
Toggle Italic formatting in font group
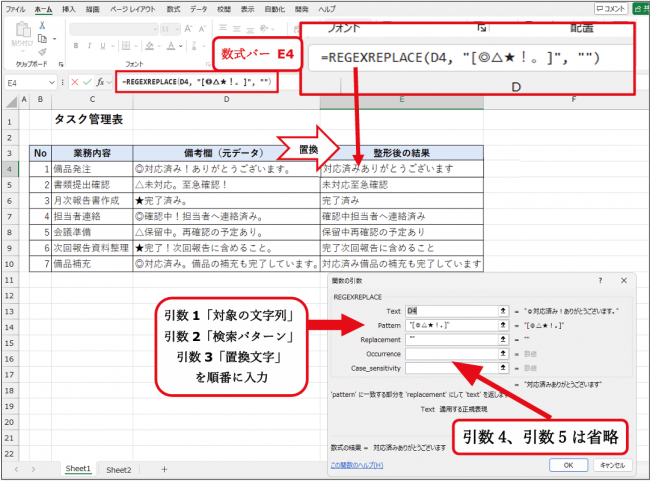[x=87, y=45]
